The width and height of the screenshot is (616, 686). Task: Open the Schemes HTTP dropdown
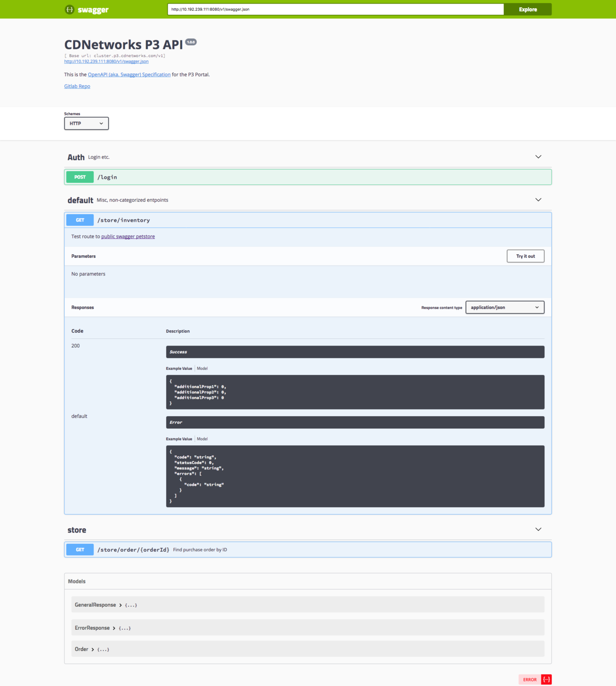click(86, 123)
